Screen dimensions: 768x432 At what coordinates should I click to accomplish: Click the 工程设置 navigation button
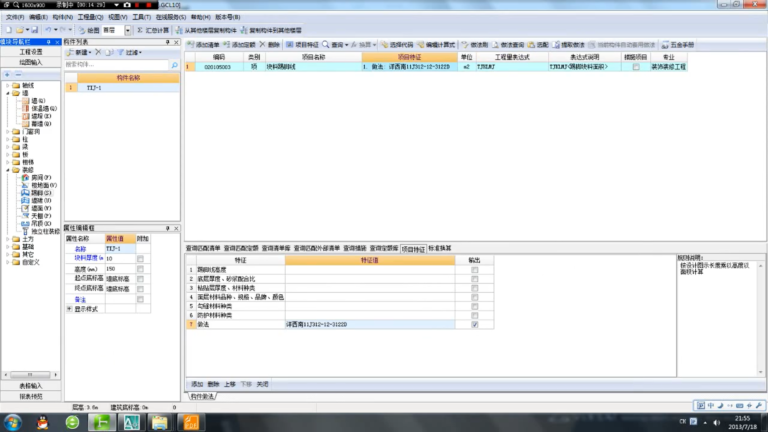pyautogui.click(x=31, y=52)
